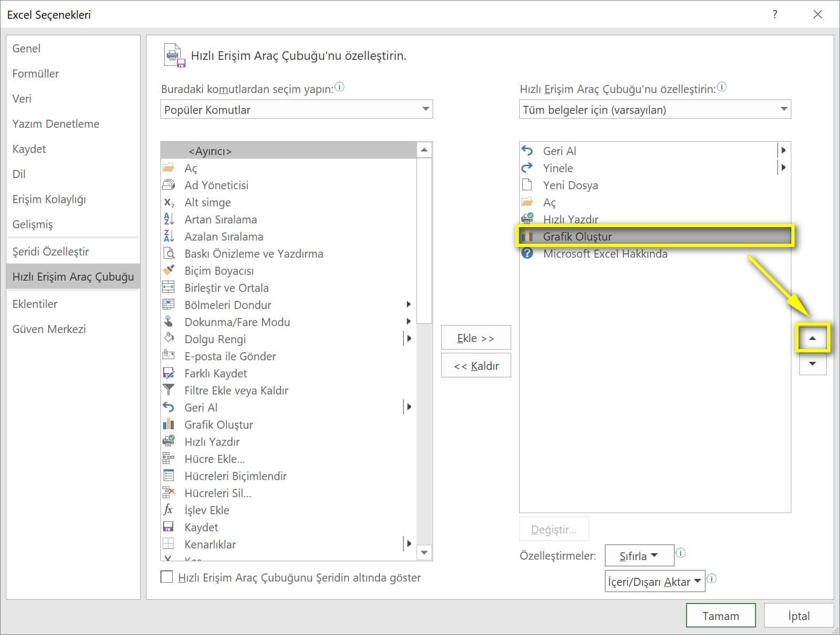Click the Kenarlıklar borders icon
Image resolution: width=840 pixels, height=635 pixels.
tap(168, 544)
